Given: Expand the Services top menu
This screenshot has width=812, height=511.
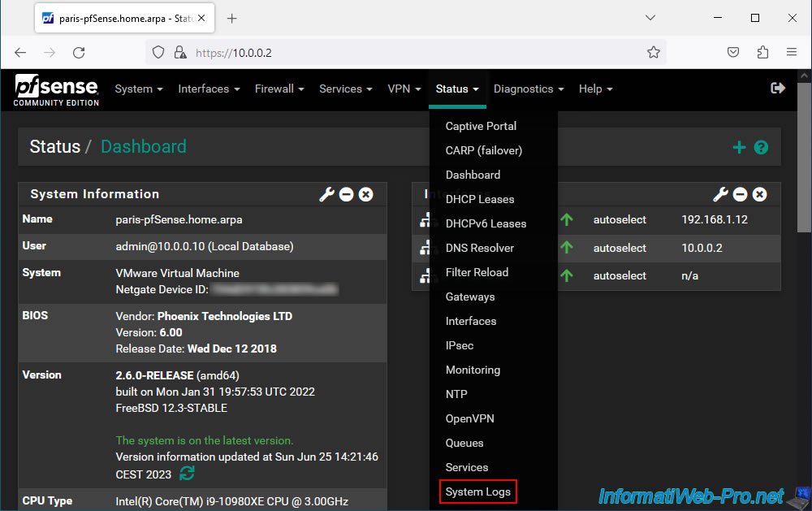Looking at the screenshot, I should [x=345, y=89].
